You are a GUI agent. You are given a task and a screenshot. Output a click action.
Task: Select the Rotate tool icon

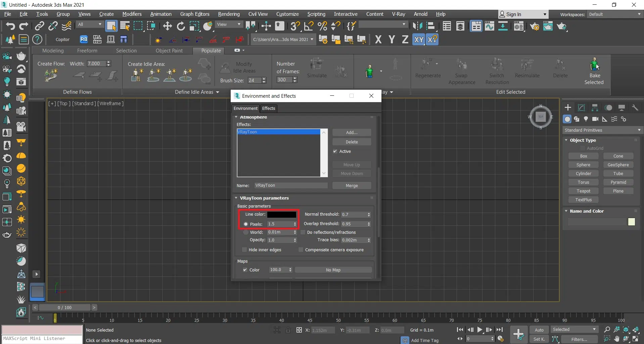tap(181, 26)
